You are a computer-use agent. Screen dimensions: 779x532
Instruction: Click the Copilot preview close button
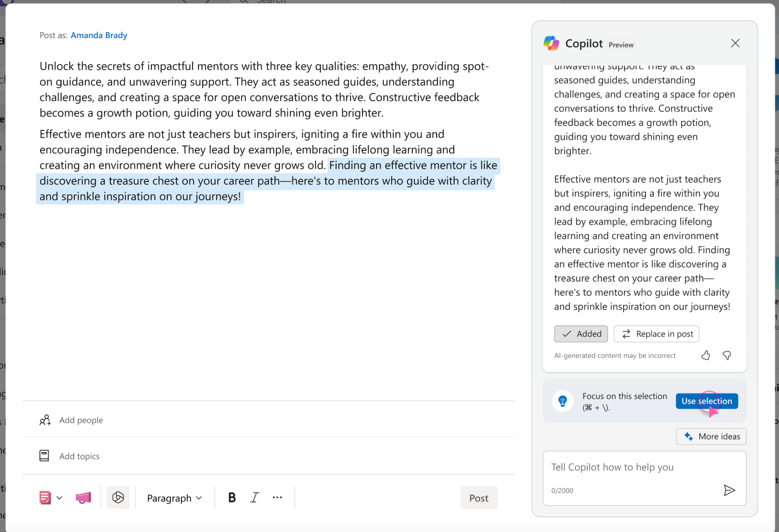click(736, 43)
